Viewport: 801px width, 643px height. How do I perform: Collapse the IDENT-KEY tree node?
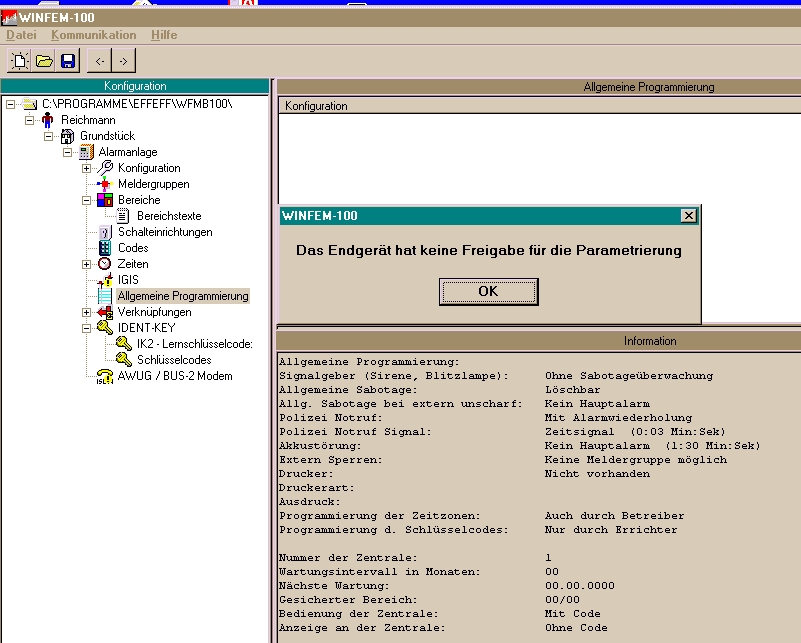(x=86, y=328)
